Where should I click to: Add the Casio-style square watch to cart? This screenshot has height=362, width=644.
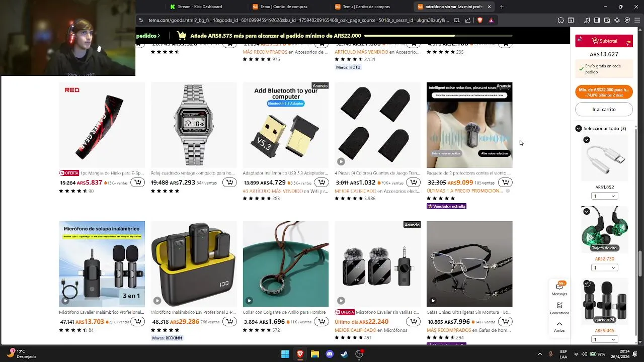click(x=229, y=183)
